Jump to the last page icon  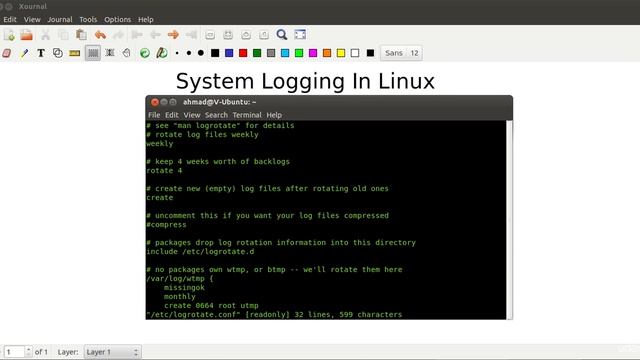click(x=191, y=35)
